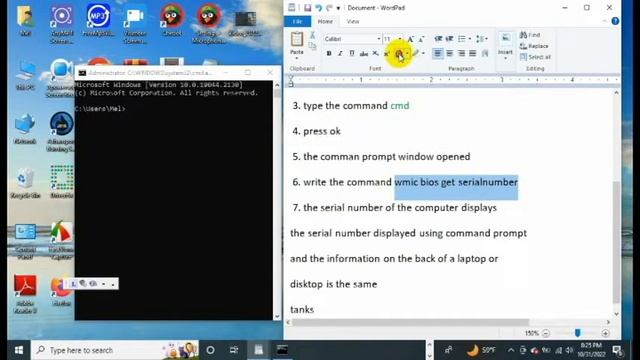Apply the text color A button
640x360 pixels.
[399, 53]
